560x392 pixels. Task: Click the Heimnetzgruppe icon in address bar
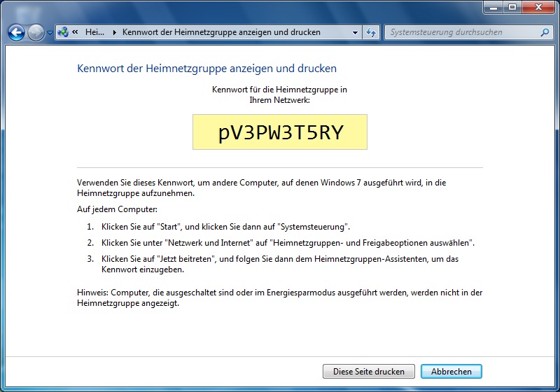(63, 32)
